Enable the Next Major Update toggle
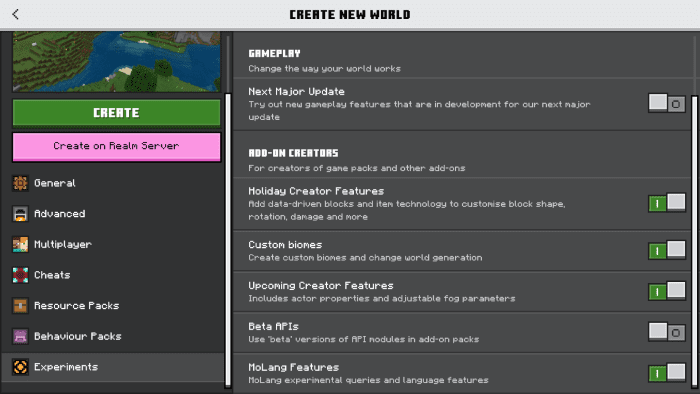Screen dimensions: 700x394 pyautogui.click(x=667, y=103)
